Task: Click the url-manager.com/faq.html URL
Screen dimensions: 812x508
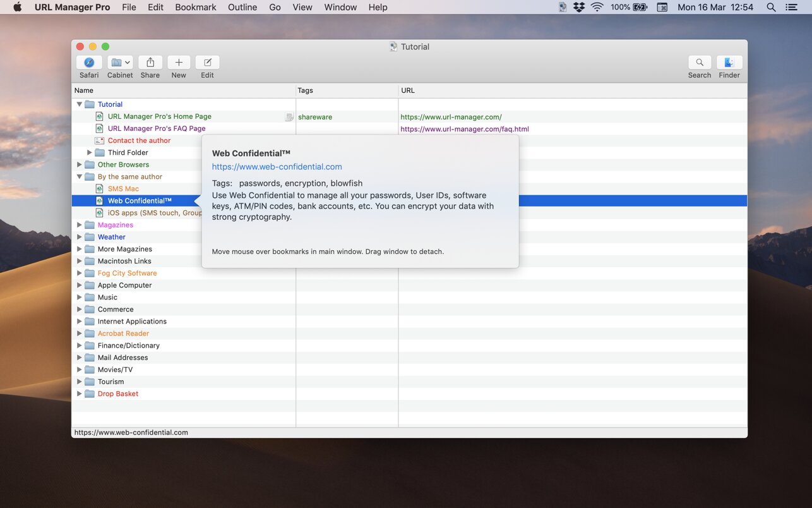Action: coord(464,129)
